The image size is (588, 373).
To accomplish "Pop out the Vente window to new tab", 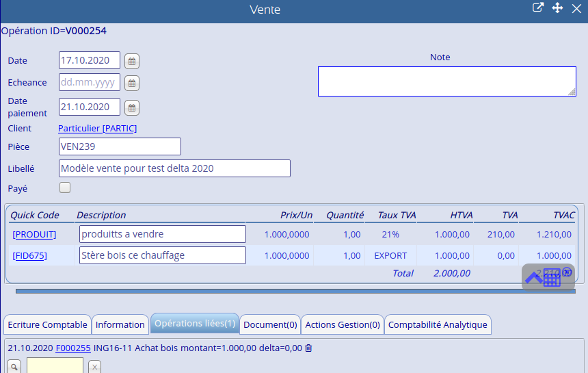I will pos(538,8).
